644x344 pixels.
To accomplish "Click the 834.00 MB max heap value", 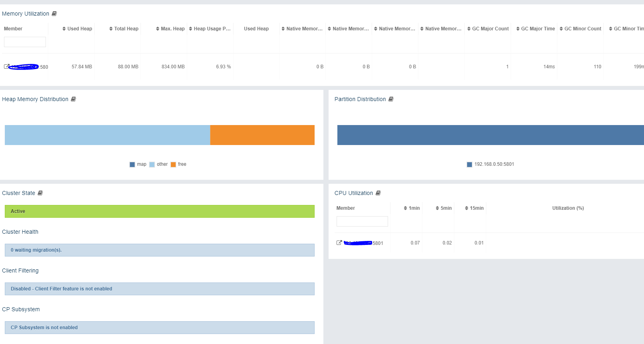I will pyautogui.click(x=173, y=67).
